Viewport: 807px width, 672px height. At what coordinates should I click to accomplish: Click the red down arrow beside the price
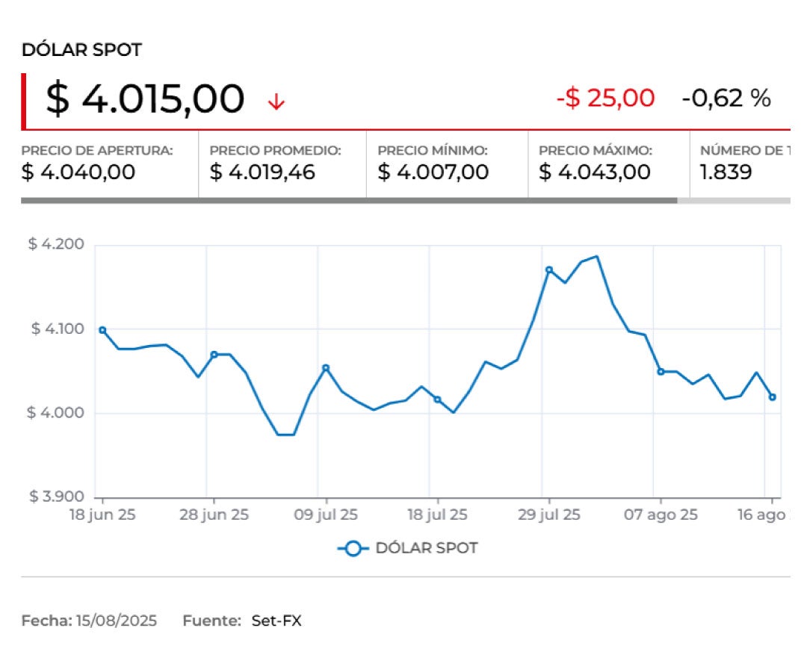point(276,102)
